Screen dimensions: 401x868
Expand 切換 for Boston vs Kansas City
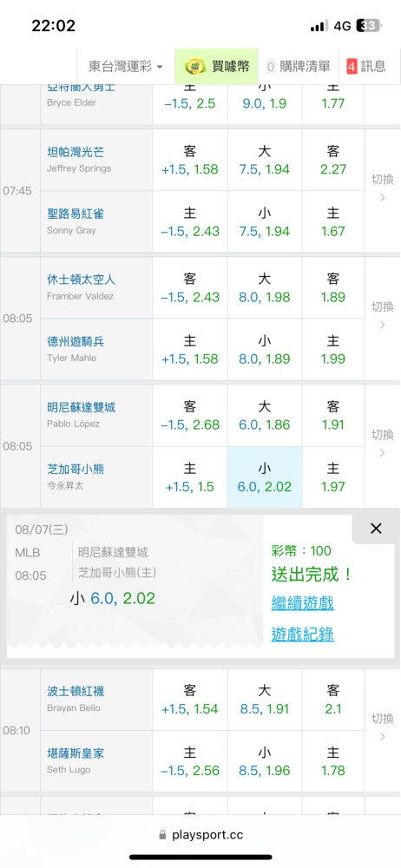382,728
